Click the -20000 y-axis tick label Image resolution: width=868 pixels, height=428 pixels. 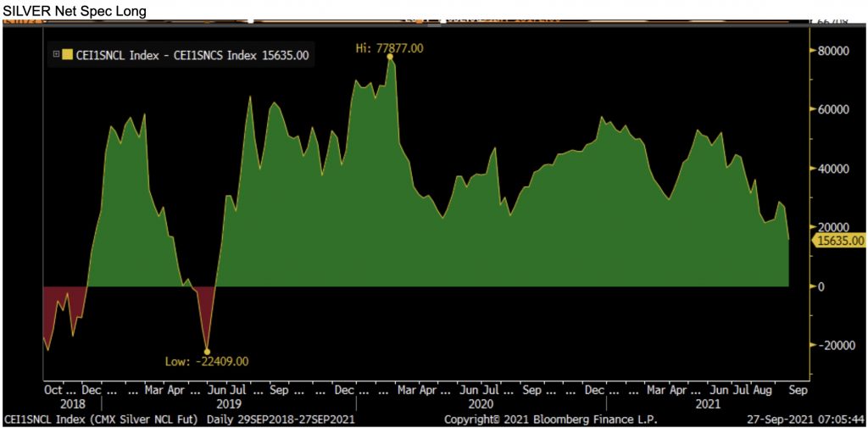tap(831, 345)
